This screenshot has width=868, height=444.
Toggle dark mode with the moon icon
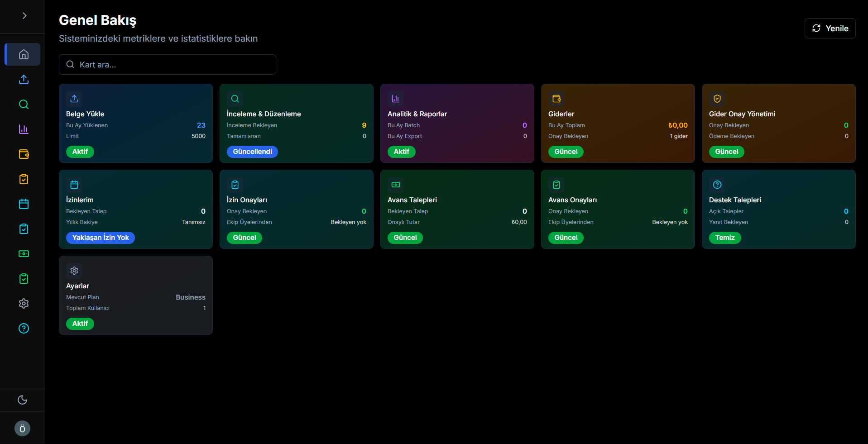(x=22, y=400)
